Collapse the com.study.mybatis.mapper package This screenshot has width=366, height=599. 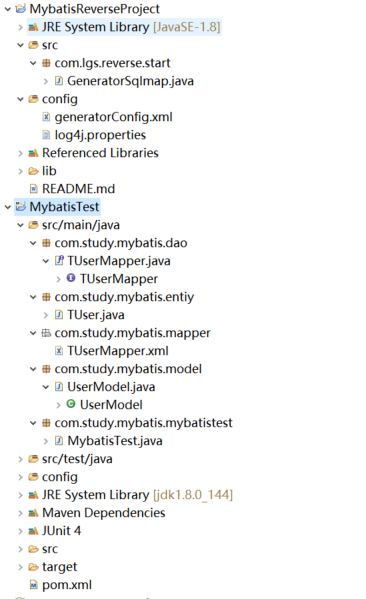coord(33,333)
